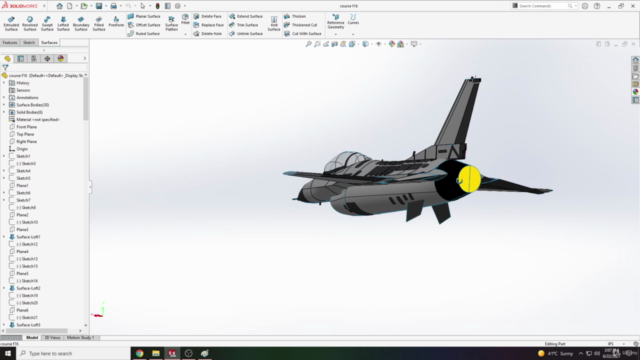Open the FeatureManager design tree tab
This screenshot has height=360, width=640.
tap(7, 59)
